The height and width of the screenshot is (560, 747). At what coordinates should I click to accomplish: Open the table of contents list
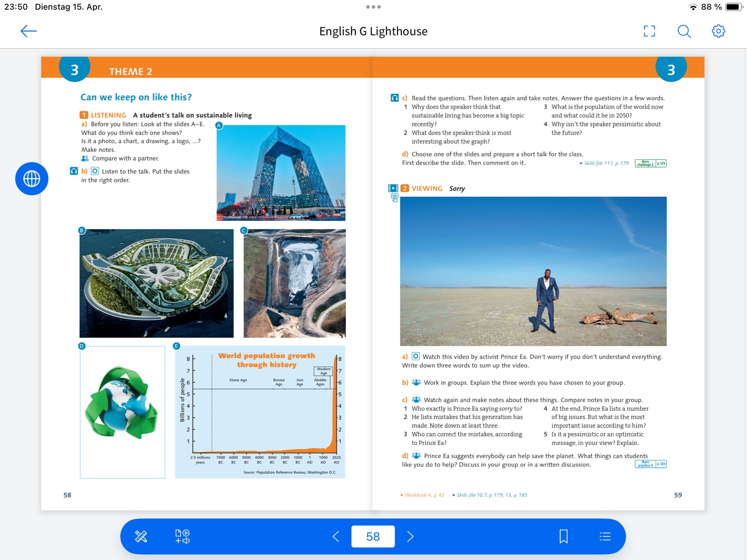pos(605,537)
